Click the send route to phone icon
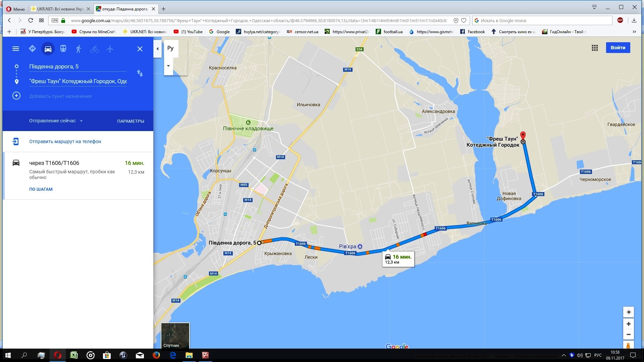 (x=15, y=141)
